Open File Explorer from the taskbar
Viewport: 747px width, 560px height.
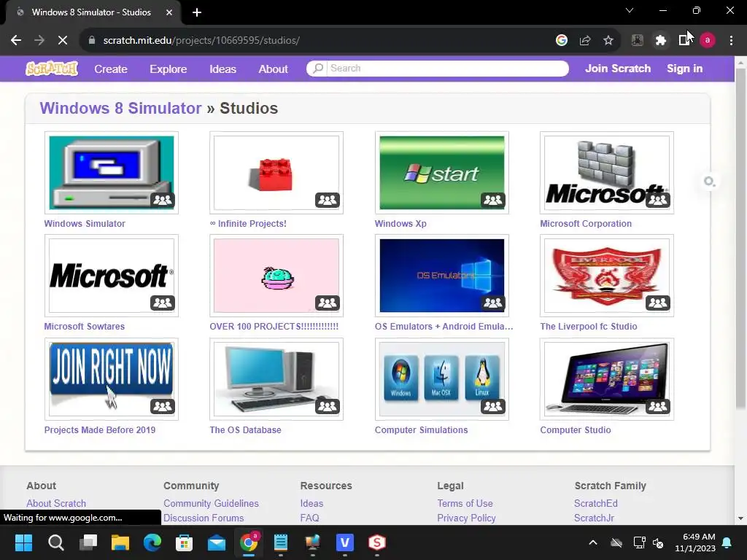pyautogui.click(x=120, y=542)
